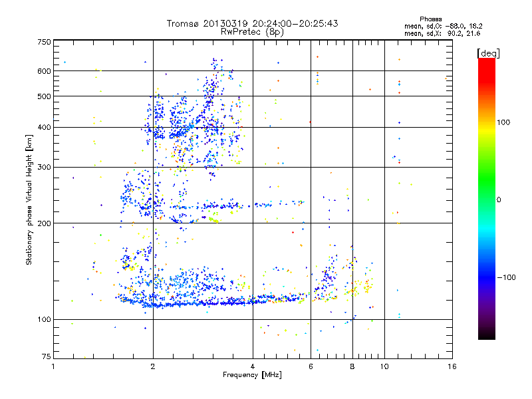Click the 'Phases' header label

tap(430, 19)
